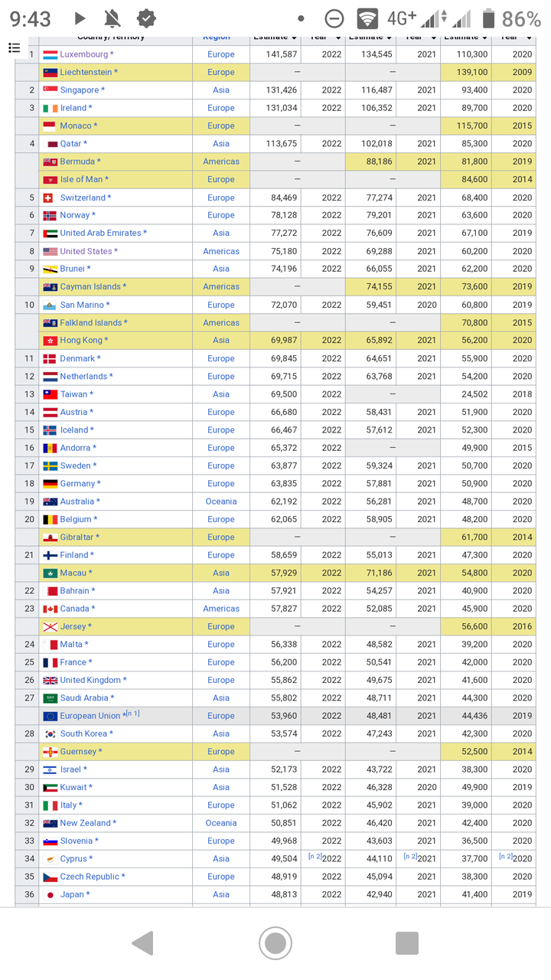Open the Iceland country link

click(x=75, y=430)
